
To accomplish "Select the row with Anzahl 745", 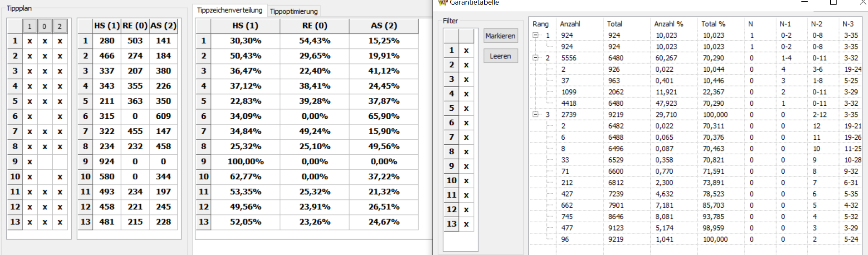I will click(567, 216).
